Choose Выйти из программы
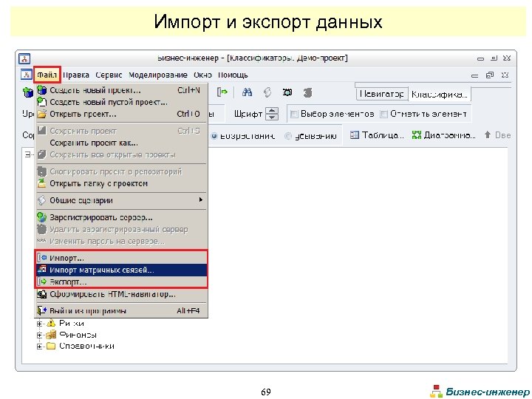 121,311
